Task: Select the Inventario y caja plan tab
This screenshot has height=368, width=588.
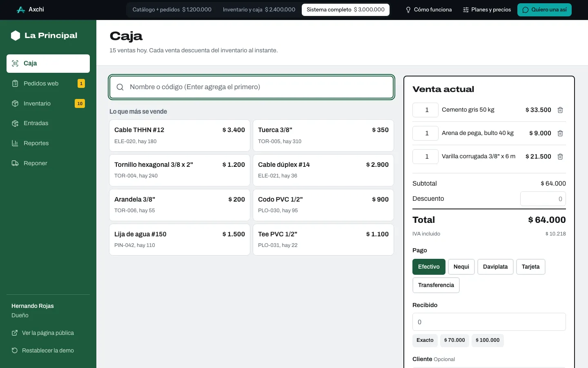Action: tap(259, 10)
